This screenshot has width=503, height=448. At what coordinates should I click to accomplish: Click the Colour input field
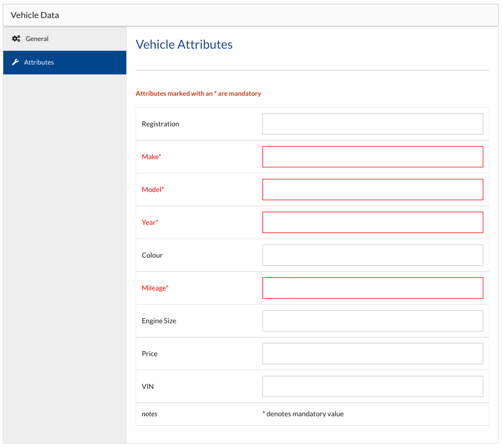(372, 255)
